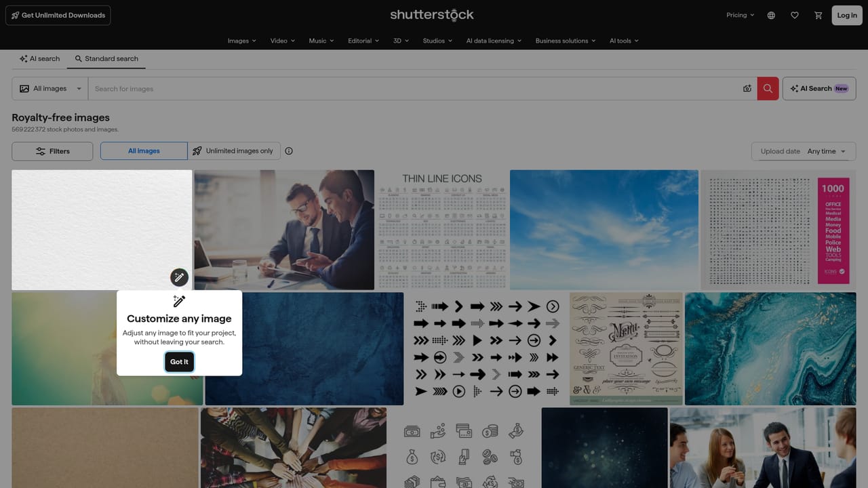Open the hands stacked together photo
This screenshot has width=868, height=488.
click(294, 447)
